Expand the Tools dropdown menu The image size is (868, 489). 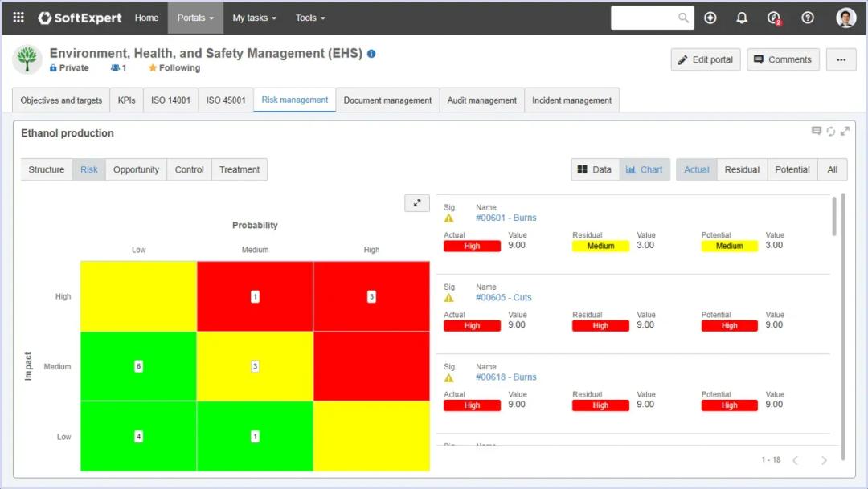coord(310,18)
